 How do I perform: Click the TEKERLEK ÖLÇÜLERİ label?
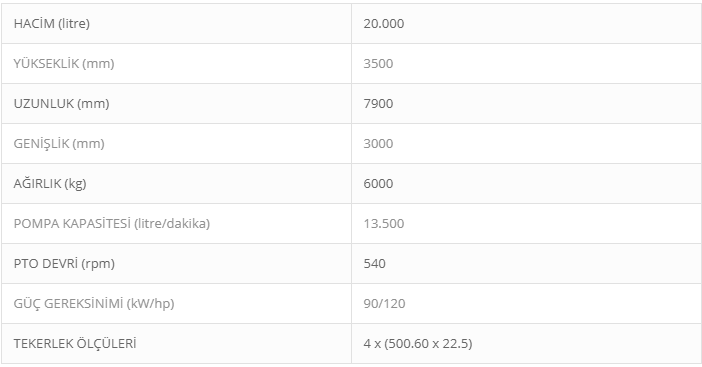click(75, 343)
